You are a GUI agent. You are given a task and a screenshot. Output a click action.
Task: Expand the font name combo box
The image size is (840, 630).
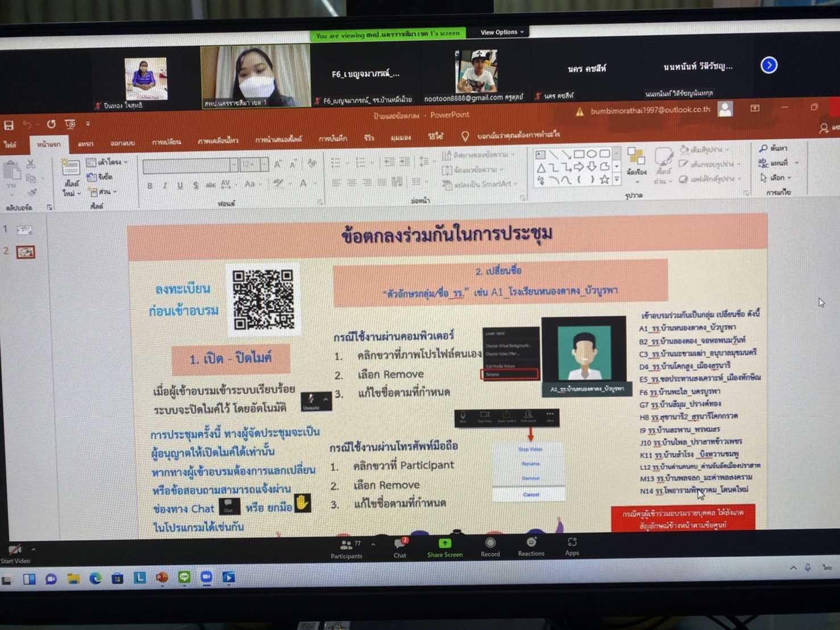[x=234, y=165]
